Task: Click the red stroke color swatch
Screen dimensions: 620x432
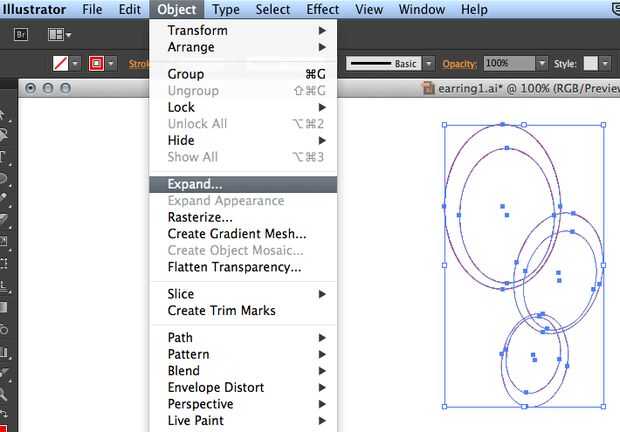Action: pyautogui.click(x=96, y=63)
